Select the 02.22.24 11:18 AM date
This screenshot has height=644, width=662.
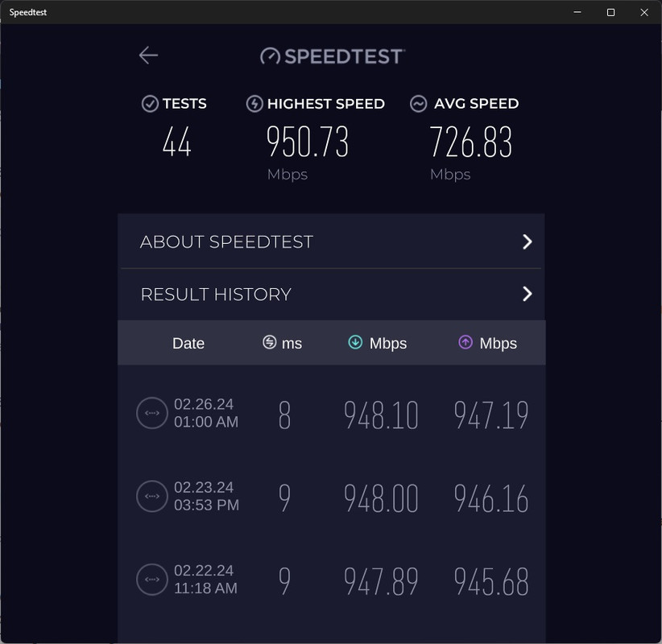click(x=205, y=579)
